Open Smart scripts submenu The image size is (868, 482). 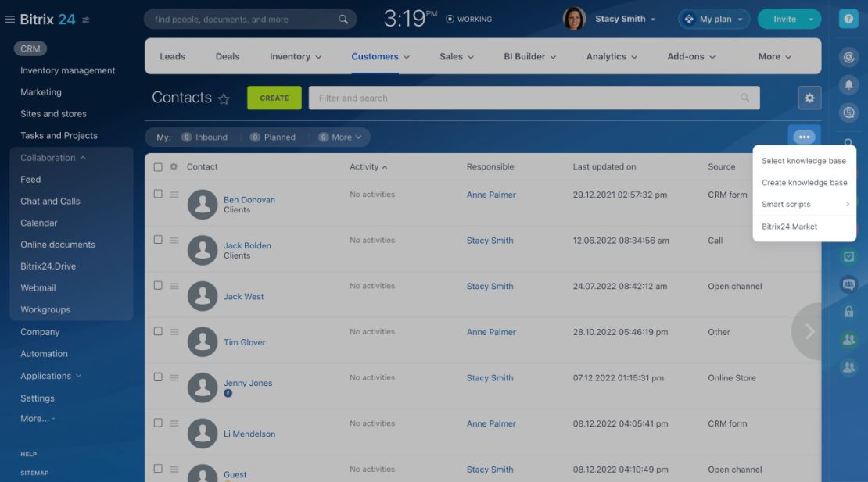coord(804,204)
